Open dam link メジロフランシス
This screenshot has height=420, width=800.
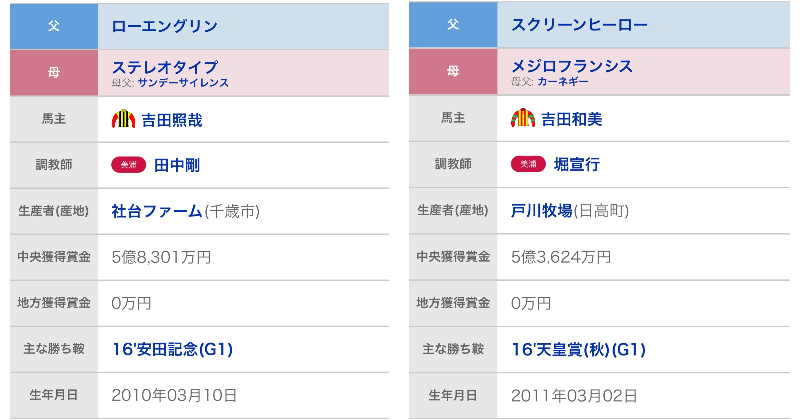pos(572,66)
